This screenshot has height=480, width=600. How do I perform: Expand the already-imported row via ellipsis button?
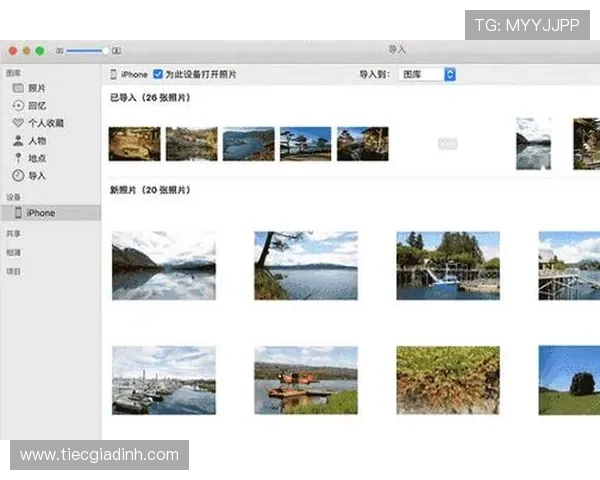pyautogui.click(x=447, y=144)
